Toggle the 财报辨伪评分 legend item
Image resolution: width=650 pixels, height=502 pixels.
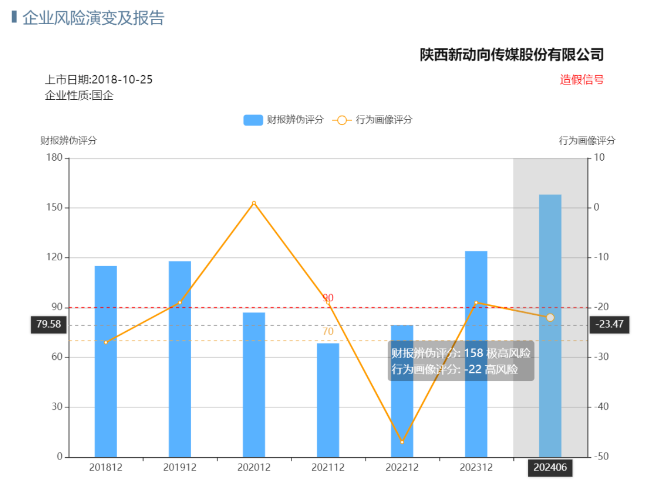tap(283, 120)
